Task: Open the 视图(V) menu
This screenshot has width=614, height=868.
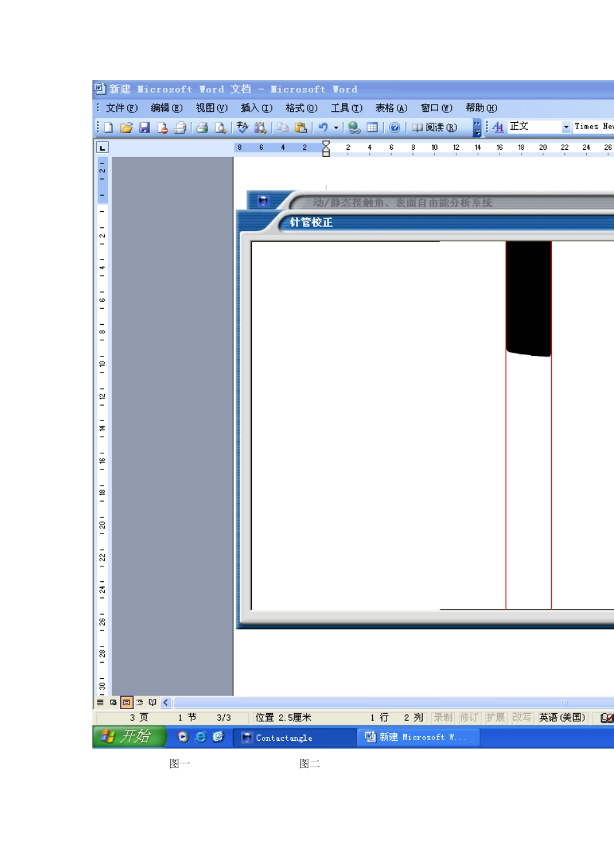Action: pos(212,108)
